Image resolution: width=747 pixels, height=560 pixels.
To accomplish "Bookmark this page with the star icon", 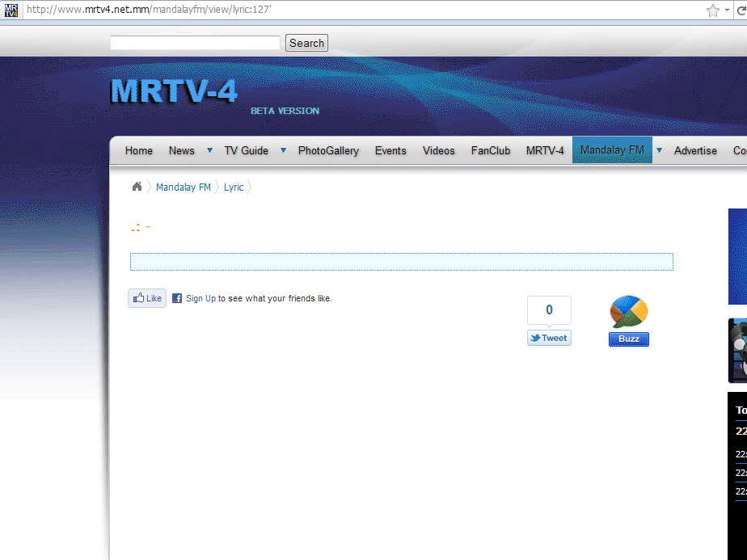I will pyautogui.click(x=713, y=11).
